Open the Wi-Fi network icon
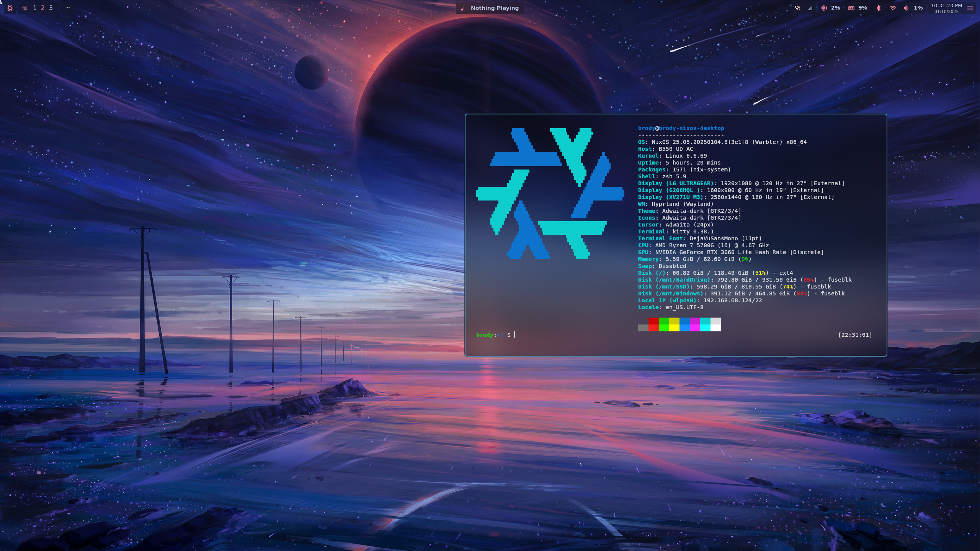This screenshot has height=551, width=980. (892, 8)
